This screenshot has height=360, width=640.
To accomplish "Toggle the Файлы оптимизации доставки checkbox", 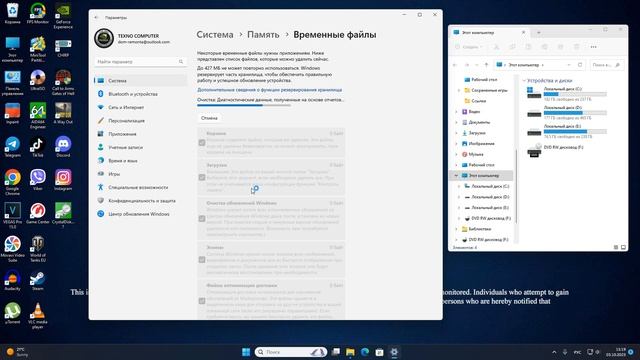I will [202, 301].
